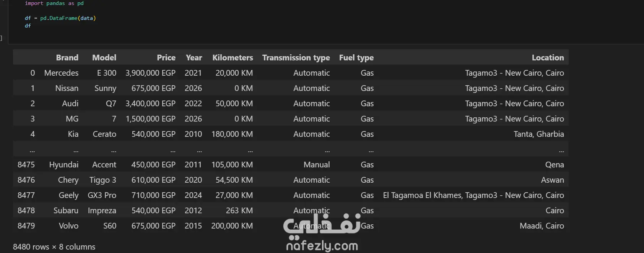Viewport: 644px width, 253px height.
Task: Click the 54,500 KM cell
Action: [234, 180]
